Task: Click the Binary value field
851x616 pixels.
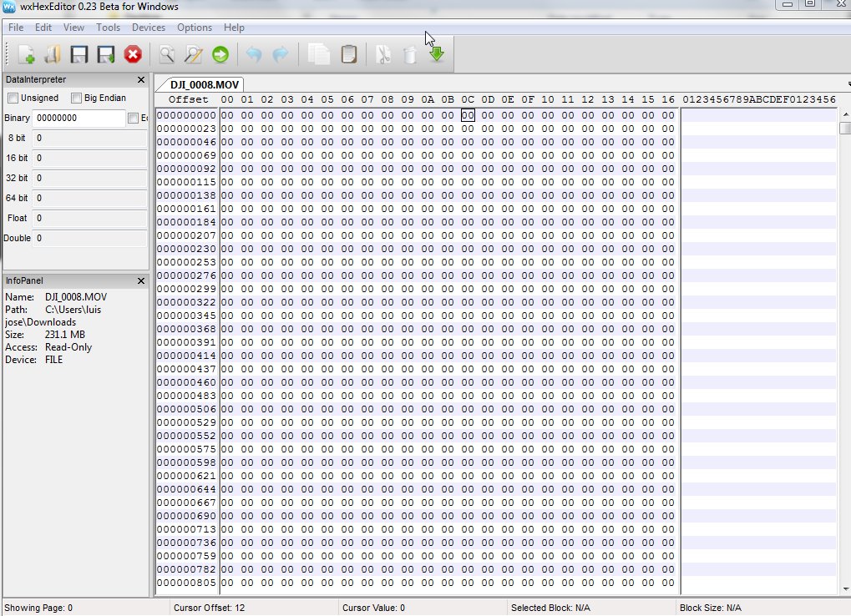Action: [x=79, y=118]
